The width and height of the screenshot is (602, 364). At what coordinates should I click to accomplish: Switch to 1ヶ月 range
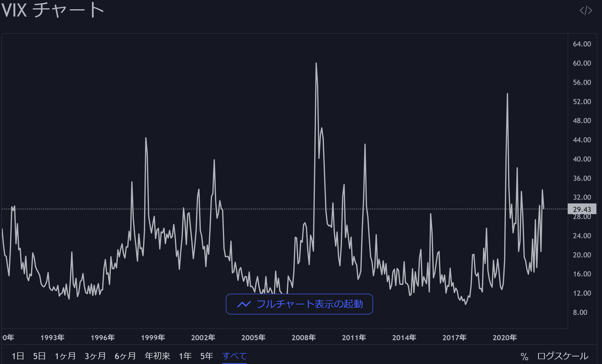(65, 356)
